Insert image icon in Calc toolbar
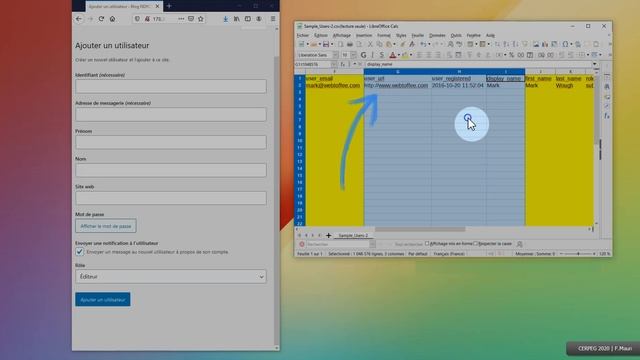640x360 pixels. (x=536, y=44)
